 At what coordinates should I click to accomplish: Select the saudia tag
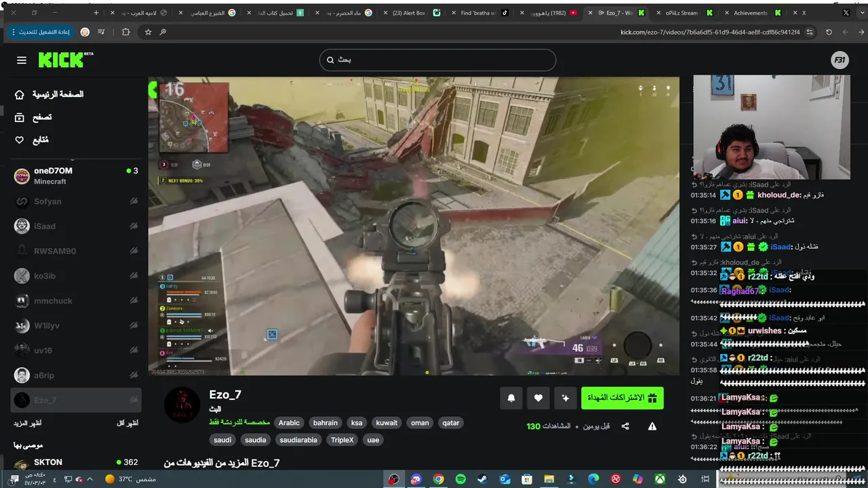(256, 440)
